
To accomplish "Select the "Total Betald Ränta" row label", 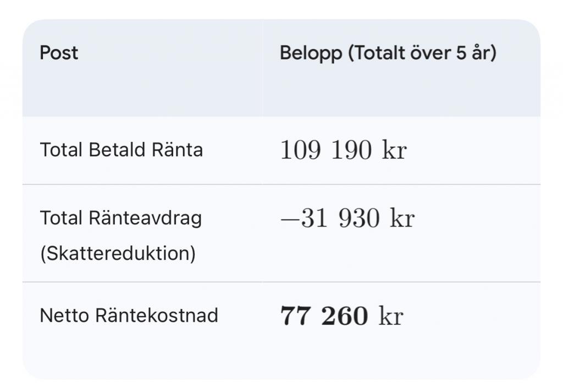I will (121, 150).
